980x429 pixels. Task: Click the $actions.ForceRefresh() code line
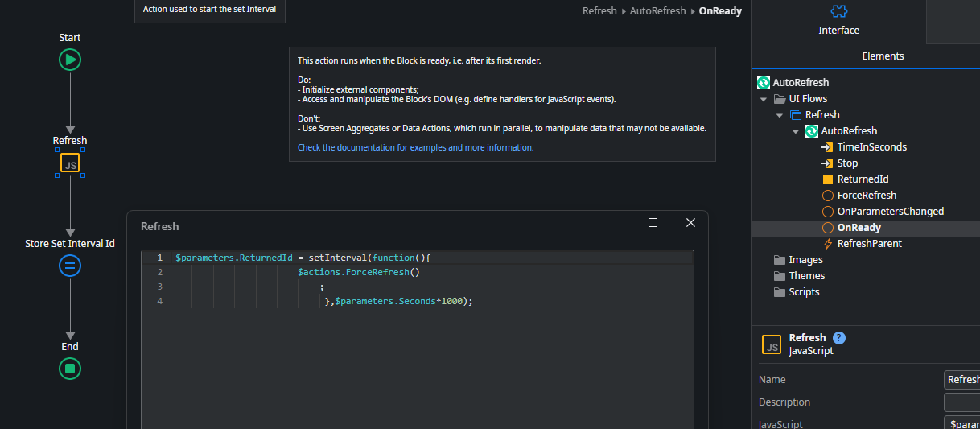click(x=360, y=272)
